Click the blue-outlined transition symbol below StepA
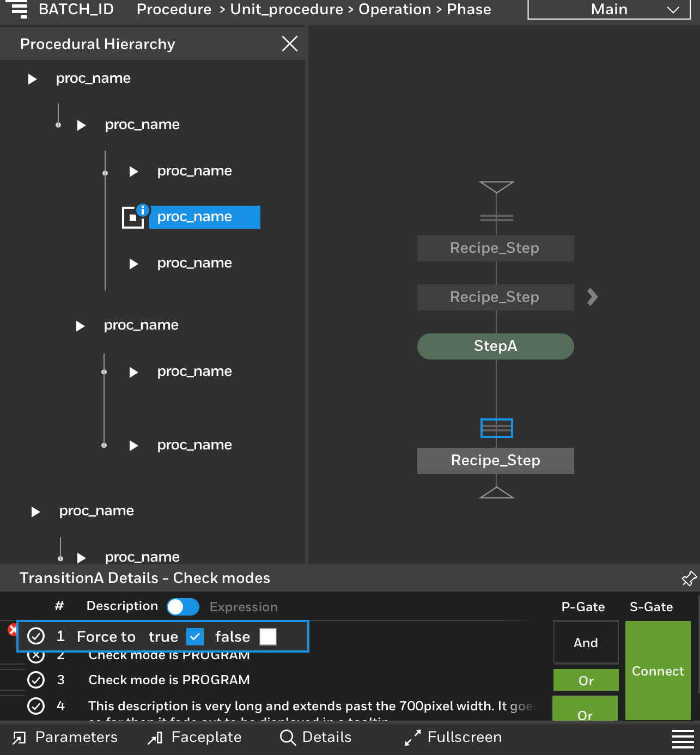 pyautogui.click(x=496, y=428)
